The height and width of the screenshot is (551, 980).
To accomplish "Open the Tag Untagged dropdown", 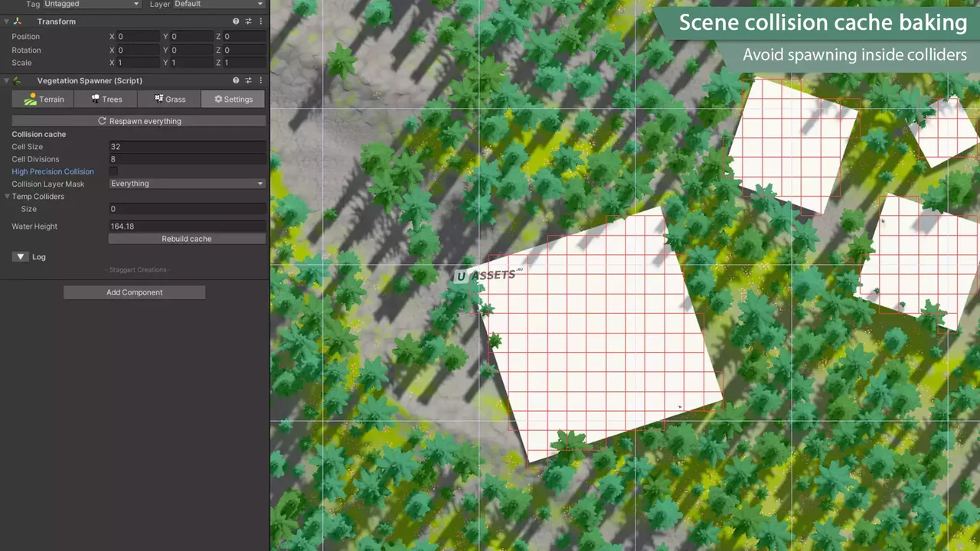I will 92,4.
